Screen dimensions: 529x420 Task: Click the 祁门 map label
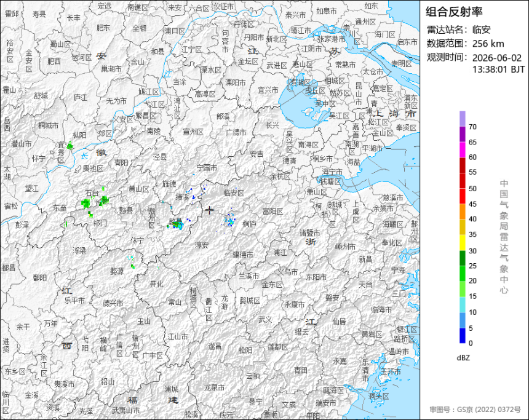coord(100,223)
